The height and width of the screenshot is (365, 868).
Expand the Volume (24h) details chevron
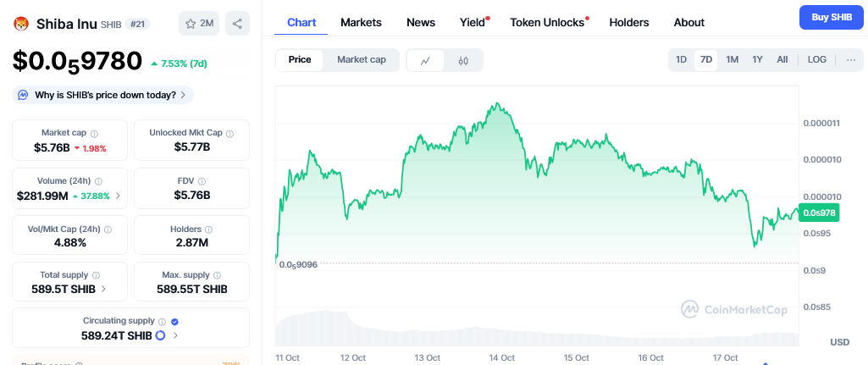click(x=118, y=196)
